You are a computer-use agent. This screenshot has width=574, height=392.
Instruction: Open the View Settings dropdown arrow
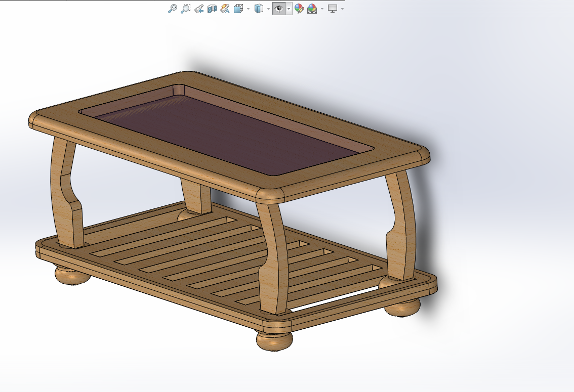point(342,9)
